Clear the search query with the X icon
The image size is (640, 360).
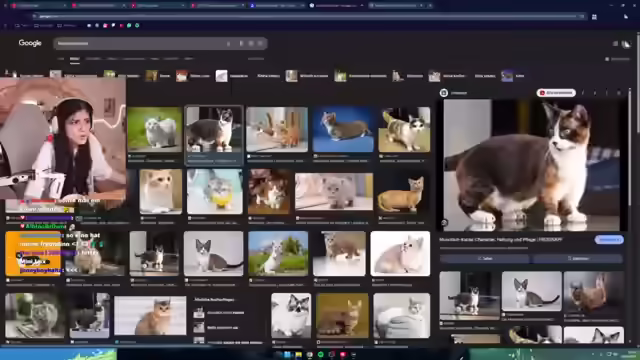[x=229, y=43]
